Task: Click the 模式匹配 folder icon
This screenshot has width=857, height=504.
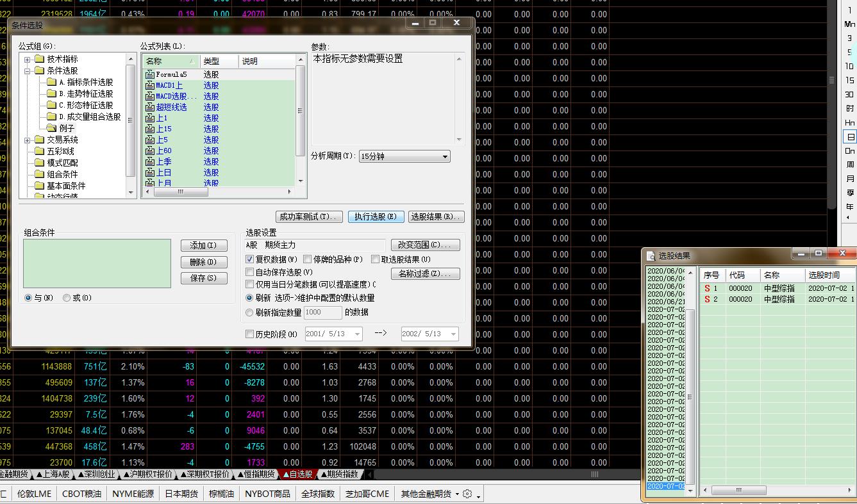Action: click(39, 163)
